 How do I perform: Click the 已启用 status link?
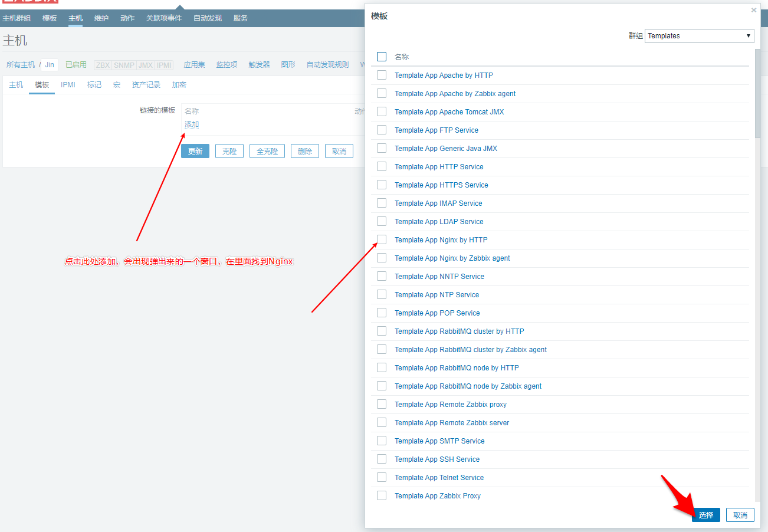click(x=76, y=65)
